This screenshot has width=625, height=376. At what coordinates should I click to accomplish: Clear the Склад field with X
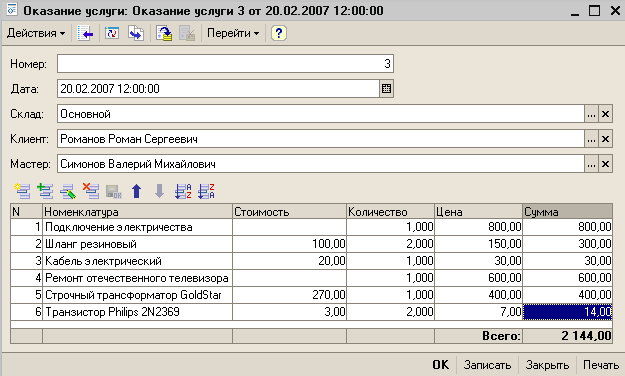click(x=605, y=114)
